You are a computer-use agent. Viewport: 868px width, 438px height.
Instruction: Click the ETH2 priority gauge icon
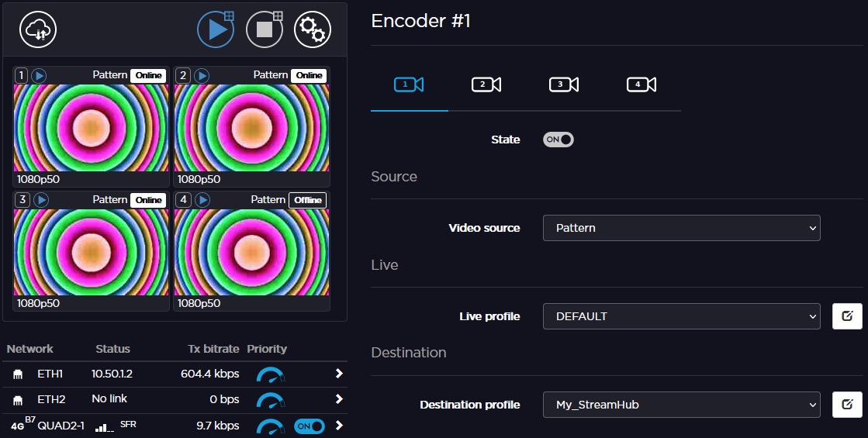pyautogui.click(x=270, y=400)
